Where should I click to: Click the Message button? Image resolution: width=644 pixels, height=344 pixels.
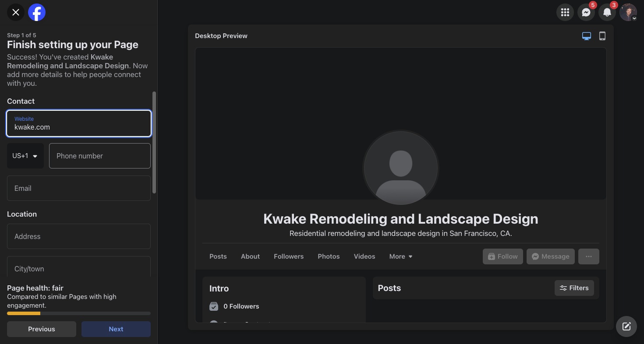[x=551, y=256]
